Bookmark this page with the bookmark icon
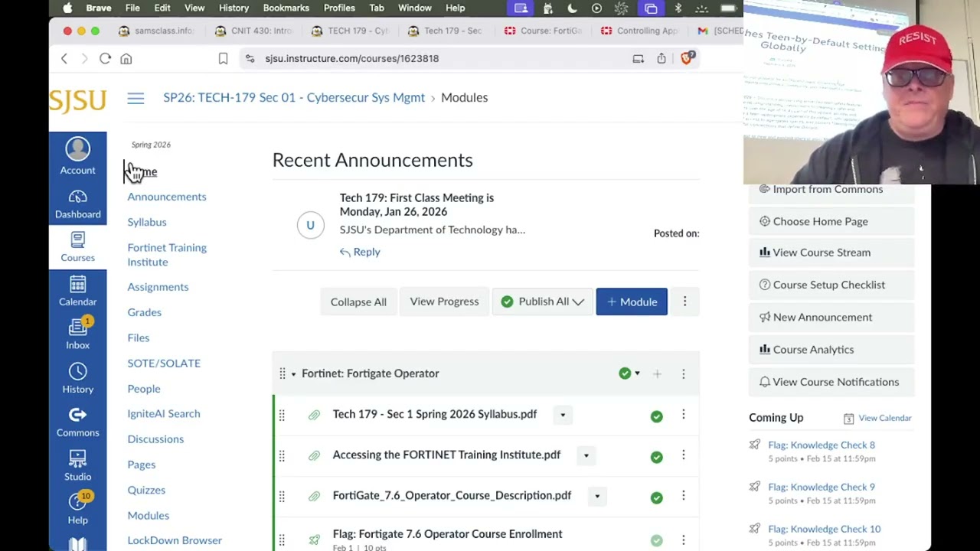 (223, 58)
